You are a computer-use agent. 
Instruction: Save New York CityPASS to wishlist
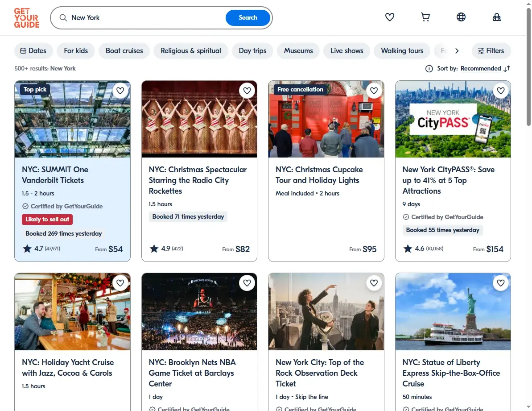pyautogui.click(x=501, y=91)
